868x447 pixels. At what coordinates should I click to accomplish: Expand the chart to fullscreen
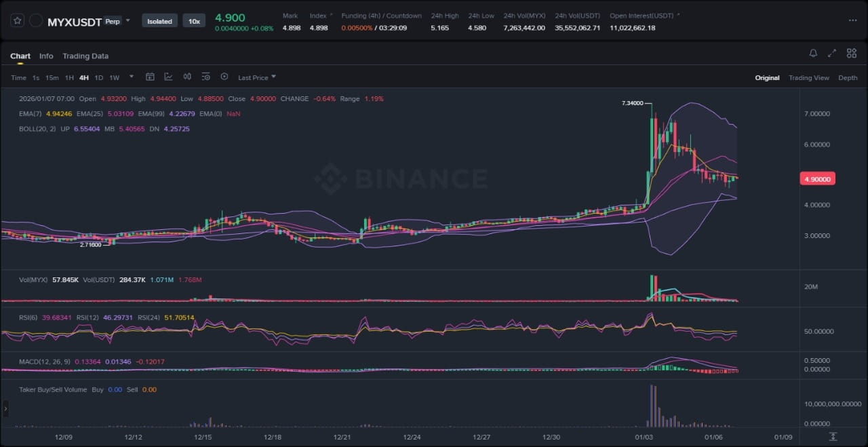coord(832,53)
